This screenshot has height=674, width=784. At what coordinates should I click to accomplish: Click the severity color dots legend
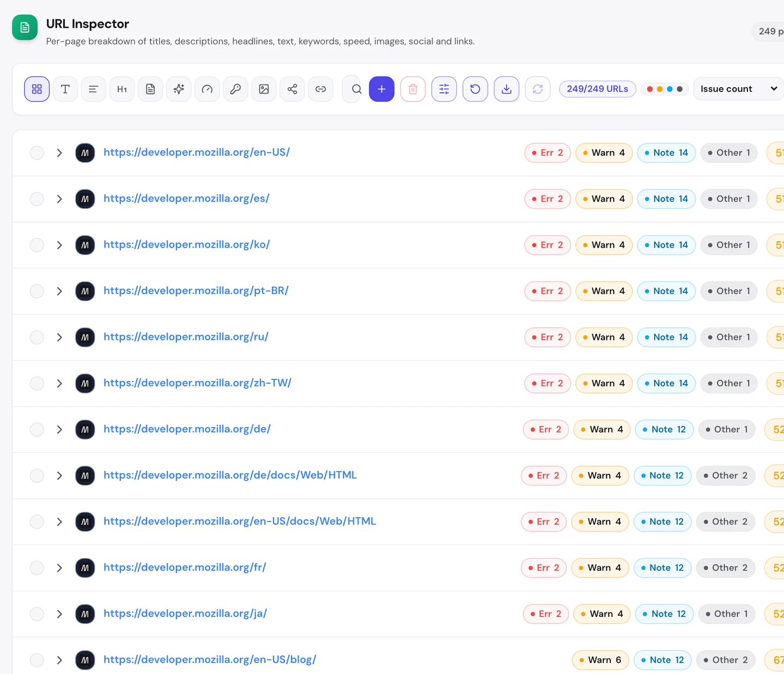(665, 89)
